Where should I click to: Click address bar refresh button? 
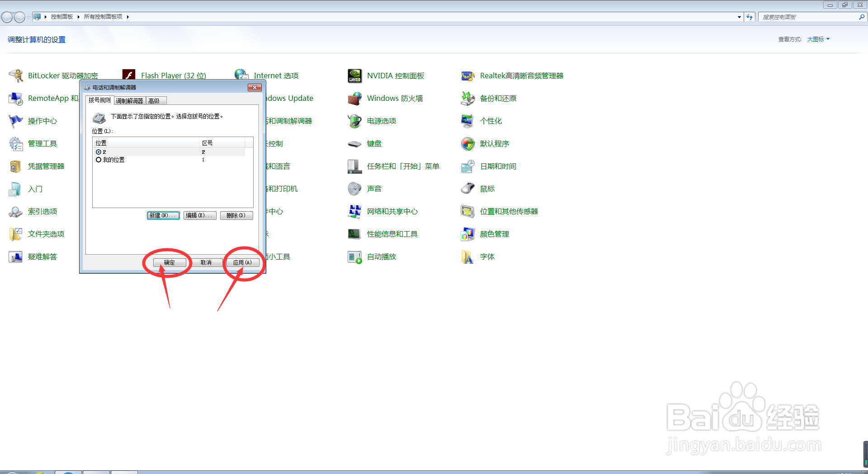(750, 17)
